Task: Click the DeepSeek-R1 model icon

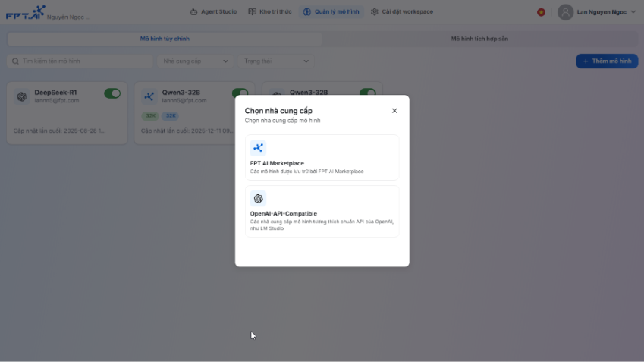Action: click(22, 96)
